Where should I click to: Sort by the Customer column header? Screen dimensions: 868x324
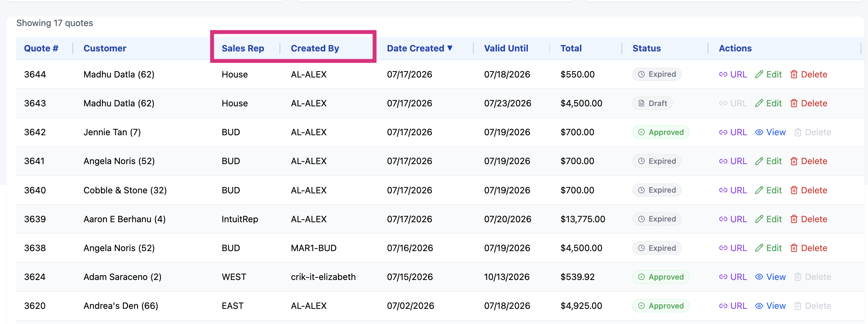pyautogui.click(x=105, y=48)
